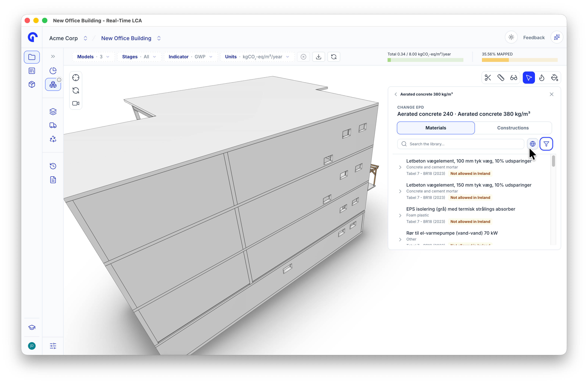Image resolution: width=588 pixels, height=383 pixels.
Task: Open the Stages dropdown
Action: click(x=139, y=57)
